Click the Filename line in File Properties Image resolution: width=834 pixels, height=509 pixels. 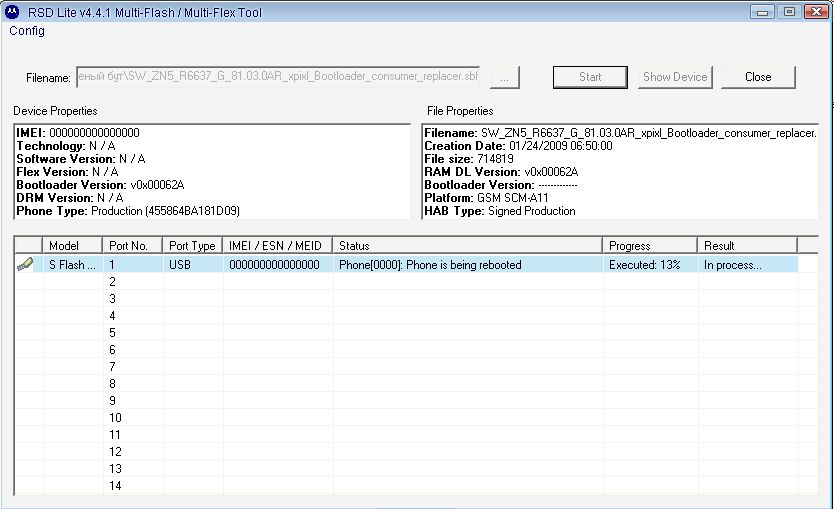[x=620, y=132]
